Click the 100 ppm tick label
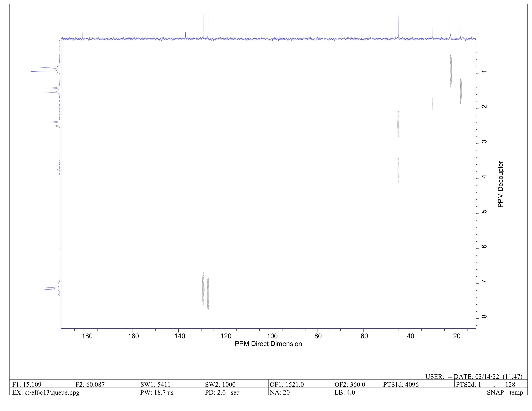The width and height of the screenshot is (532, 411). [x=272, y=336]
